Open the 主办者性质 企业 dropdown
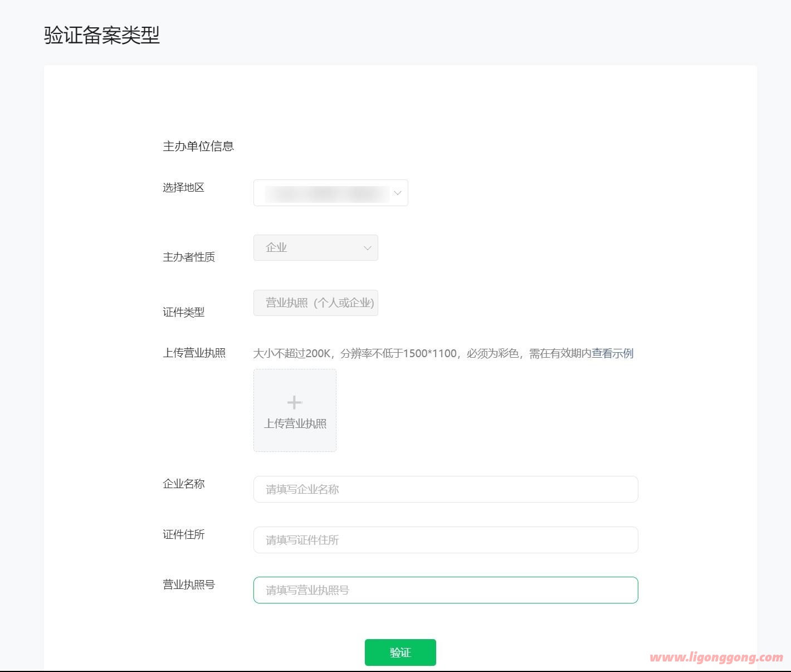Image resolution: width=791 pixels, height=672 pixels. [x=315, y=247]
